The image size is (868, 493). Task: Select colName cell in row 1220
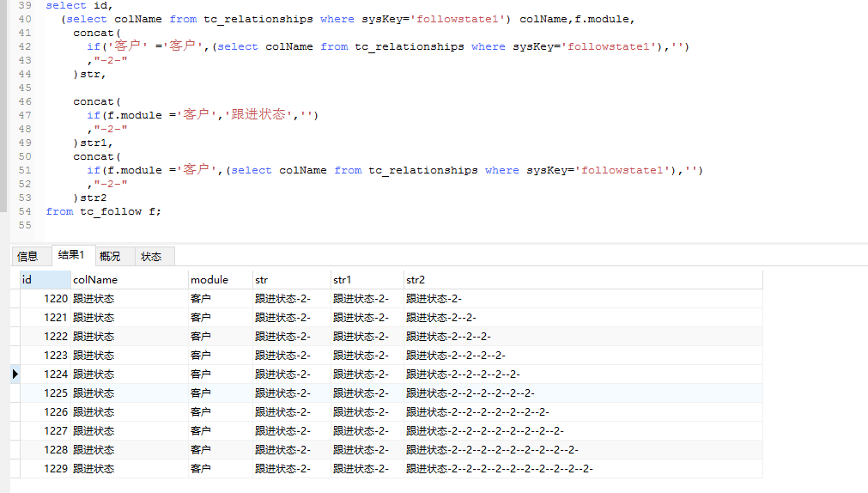click(x=130, y=299)
